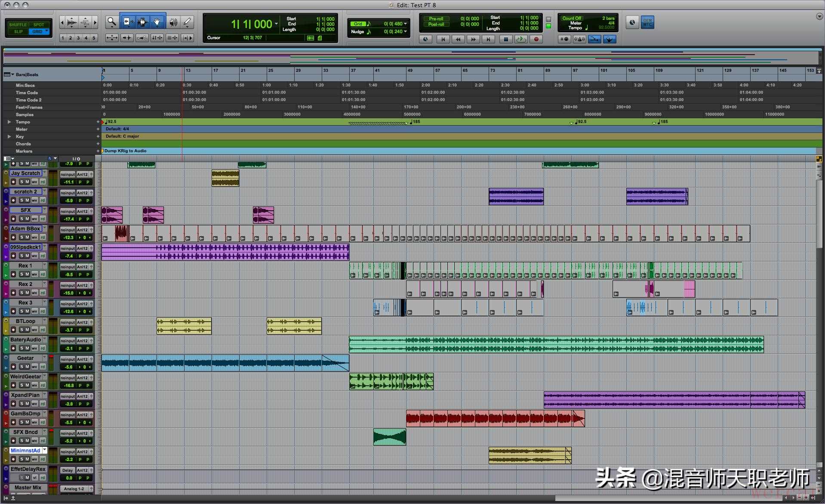Image resolution: width=825 pixels, height=504 pixels.
Task: Select the Grabber hand tool
Action: point(157,22)
